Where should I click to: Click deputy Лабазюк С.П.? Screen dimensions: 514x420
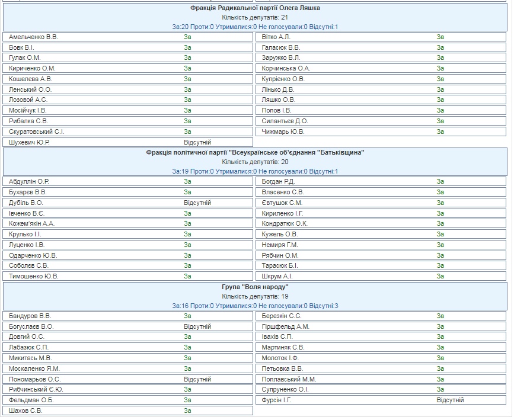(x=28, y=347)
